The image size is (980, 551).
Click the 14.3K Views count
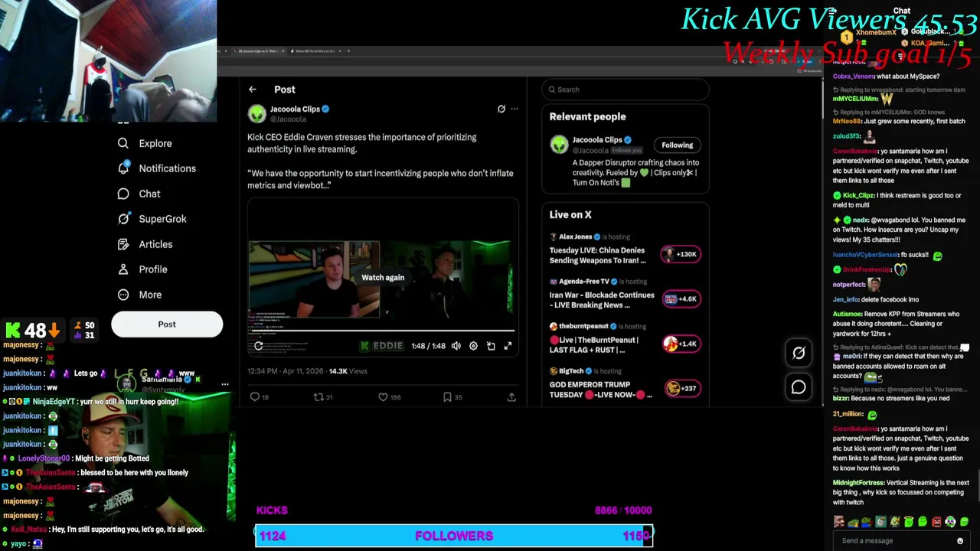coord(348,371)
